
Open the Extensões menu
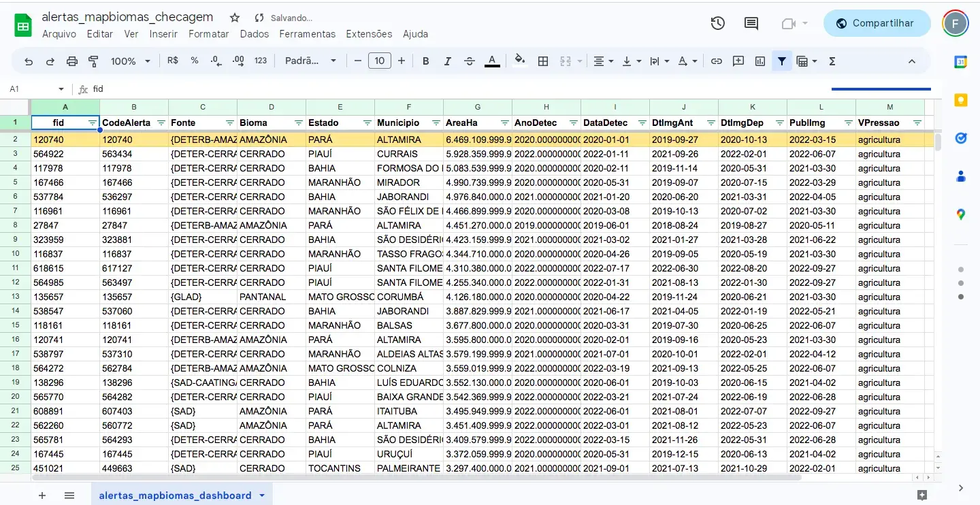[369, 34]
